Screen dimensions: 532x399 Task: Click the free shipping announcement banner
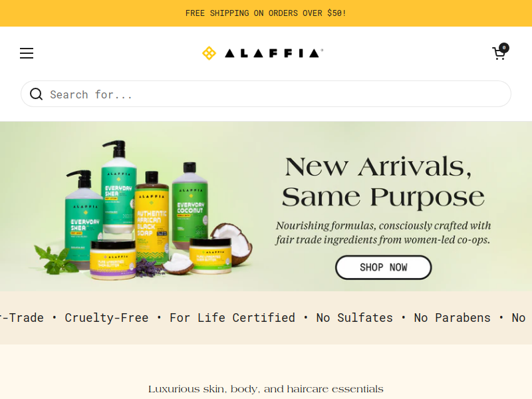(266, 13)
